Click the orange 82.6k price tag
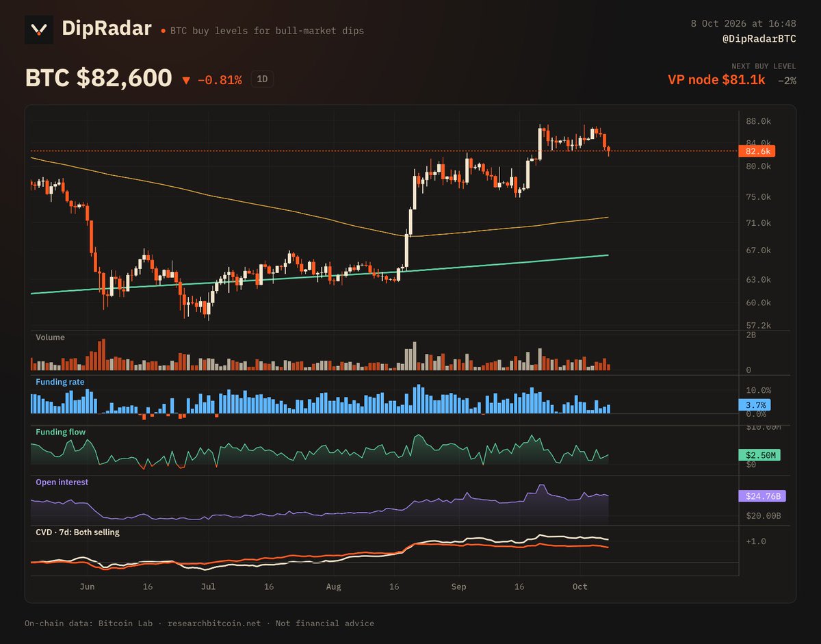Screen dimensions: 821x644 (756, 151)
